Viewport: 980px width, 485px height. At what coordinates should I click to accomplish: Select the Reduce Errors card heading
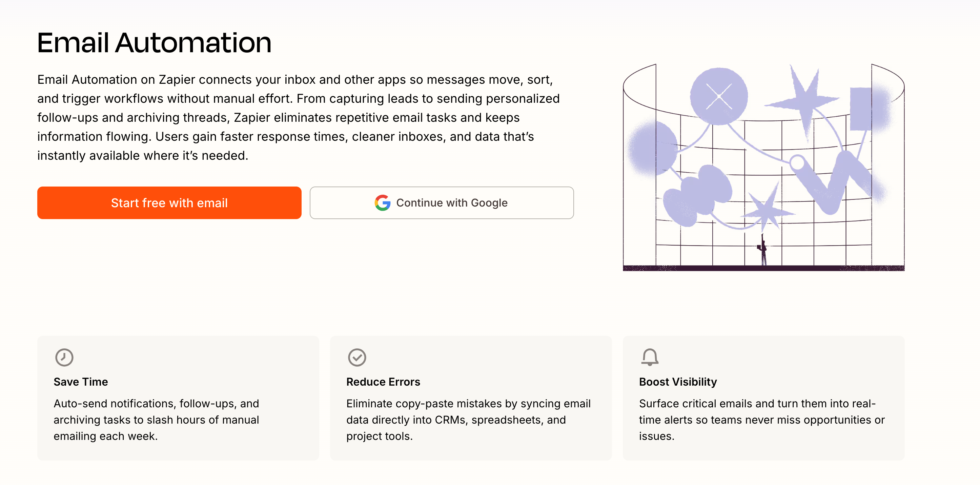(x=383, y=382)
